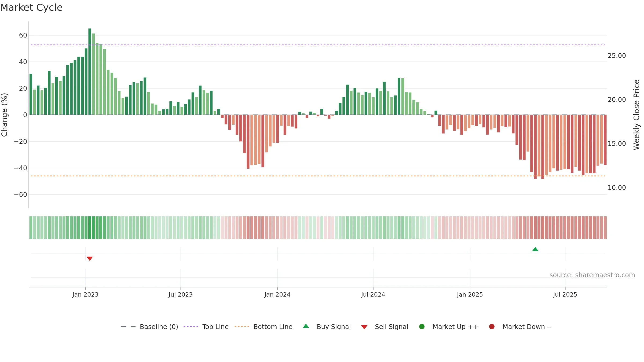Toggle the Buy Signal legend entry
The width and height of the screenshot is (644, 362).
coord(327,327)
